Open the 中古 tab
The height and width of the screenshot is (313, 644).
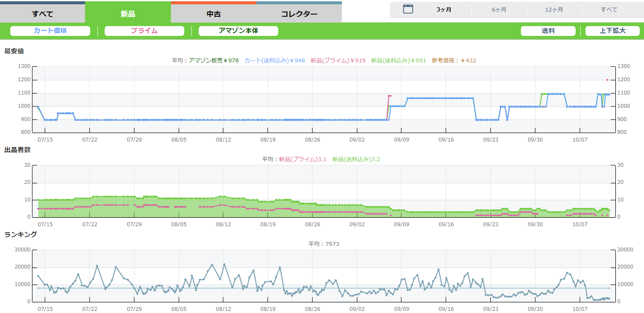[213, 14]
